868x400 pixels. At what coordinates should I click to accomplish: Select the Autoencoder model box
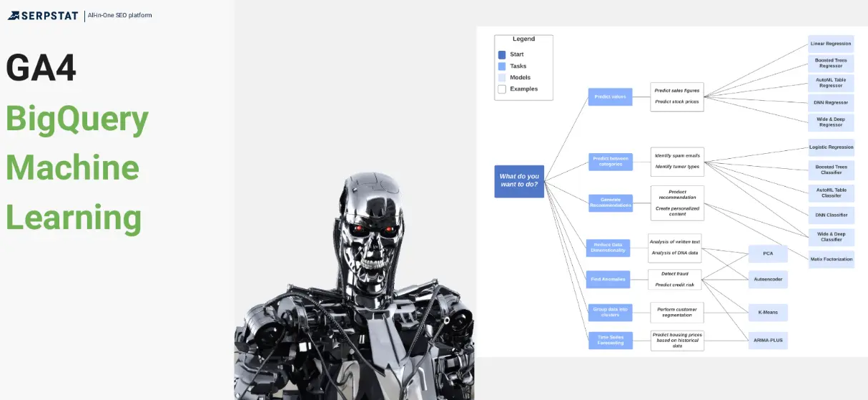click(768, 279)
